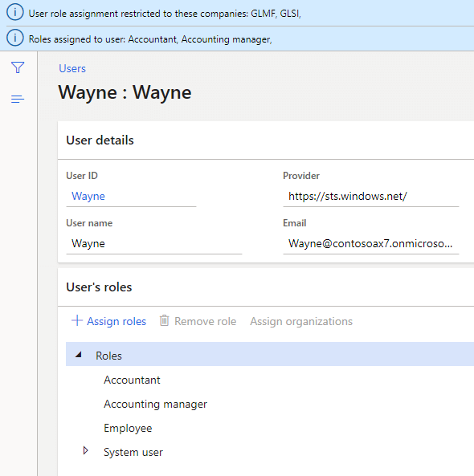The height and width of the screenshot is (476, 474).
Task: Click the trash can icon for Remove role
Action: pyautogui.click(x=164, y=320)
